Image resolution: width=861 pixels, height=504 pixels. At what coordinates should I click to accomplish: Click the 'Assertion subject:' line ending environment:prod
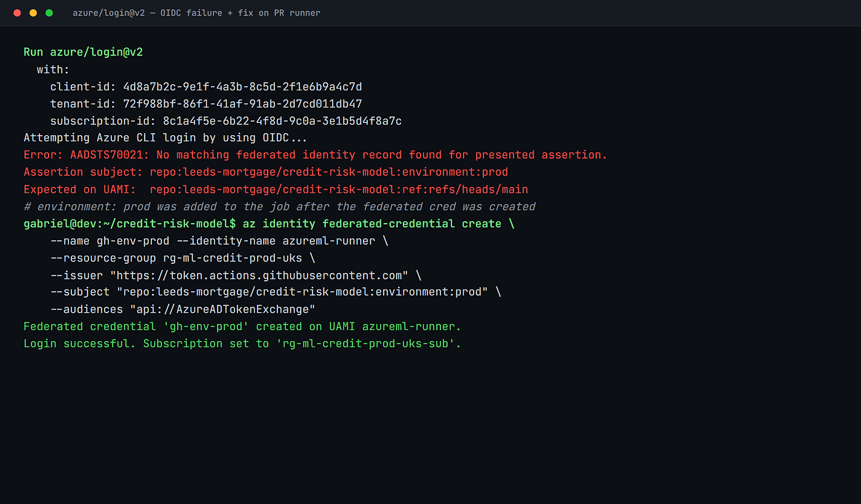tap(266, 172)
